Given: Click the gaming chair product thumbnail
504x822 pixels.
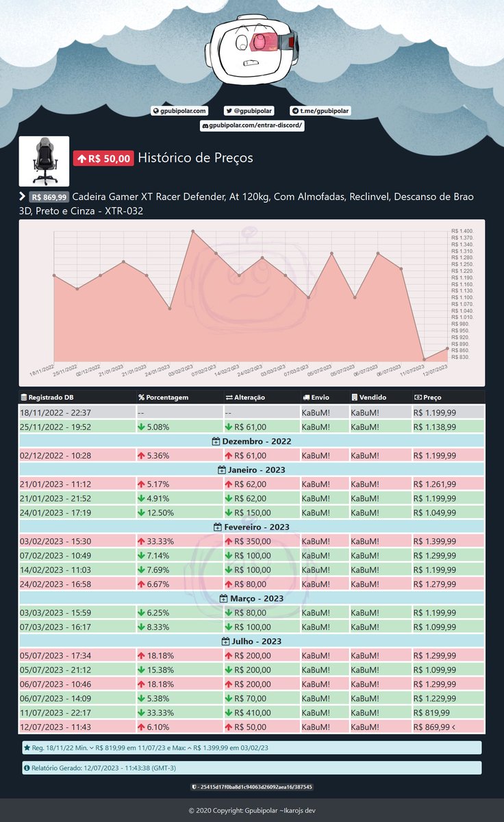Looking at the screenshot, I should coord(44,162).
